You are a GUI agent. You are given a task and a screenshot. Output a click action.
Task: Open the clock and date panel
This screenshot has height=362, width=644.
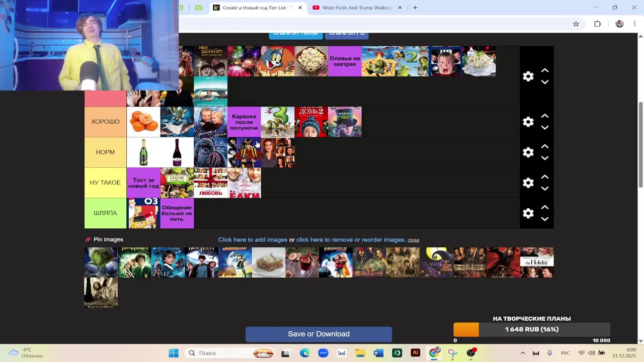(624, 353)
